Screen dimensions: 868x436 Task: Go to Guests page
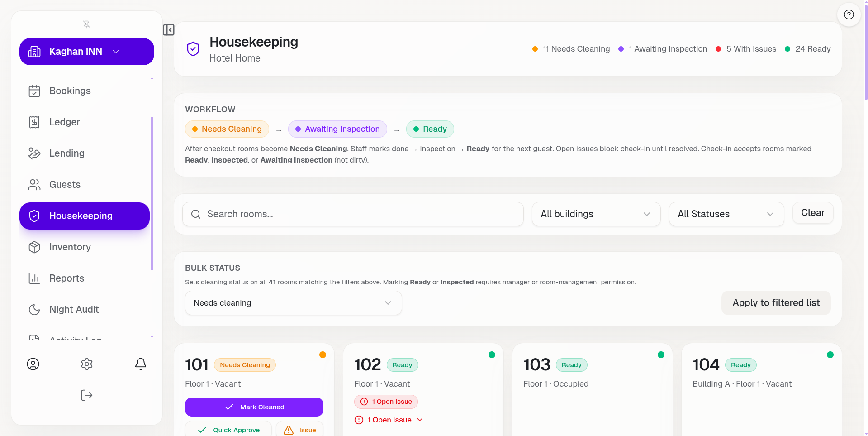85,185
